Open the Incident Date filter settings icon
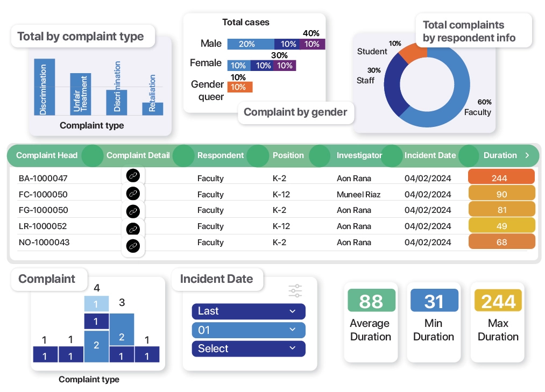This screenshot has width=545, height=392. 295,291
